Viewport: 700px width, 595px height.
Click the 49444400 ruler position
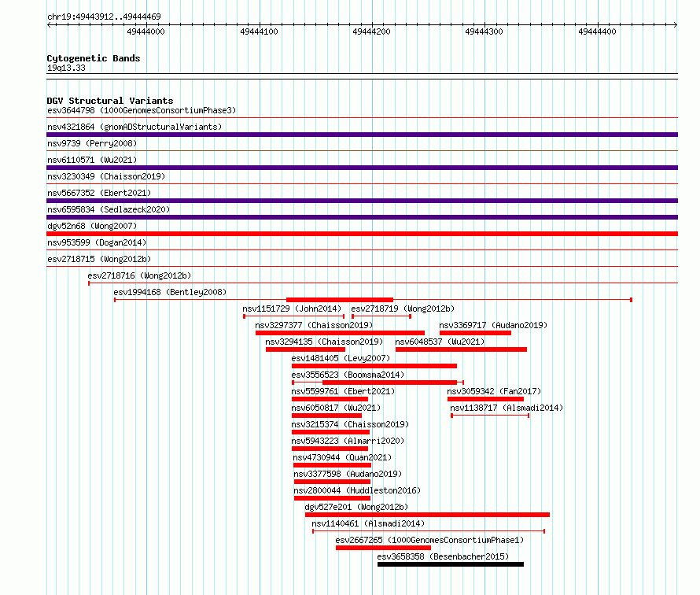(x=597, y=31)
